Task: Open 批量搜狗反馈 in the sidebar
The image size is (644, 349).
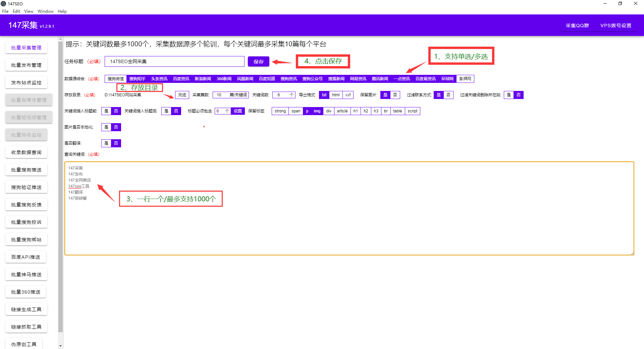Action: coord(26,205)
